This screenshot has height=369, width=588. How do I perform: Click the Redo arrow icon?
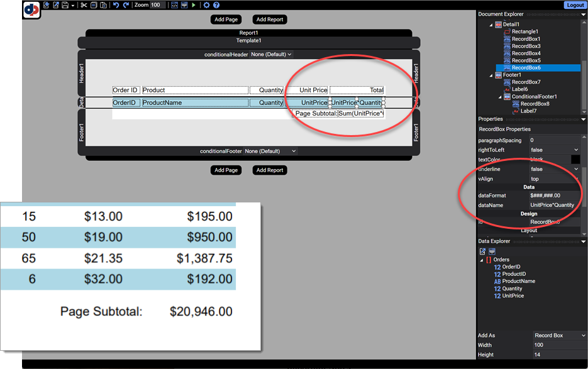coord(126,5)
